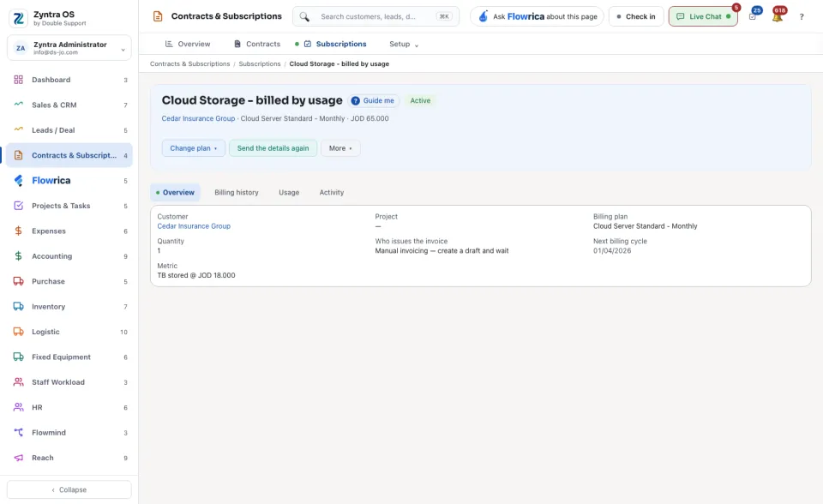Click the Guide me question icon
The height and width of the screenshot is (504, 823).
click(x=355, y=101)
